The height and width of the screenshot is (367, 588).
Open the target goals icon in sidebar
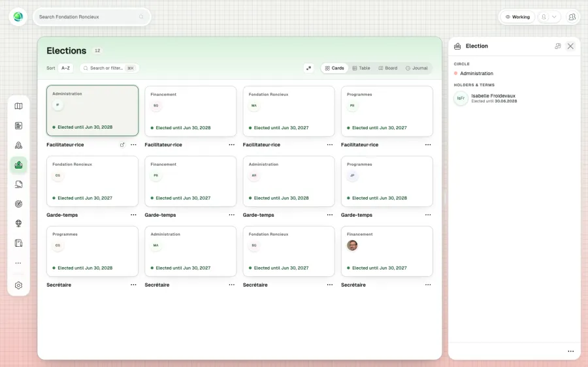[x=18, y=204]
